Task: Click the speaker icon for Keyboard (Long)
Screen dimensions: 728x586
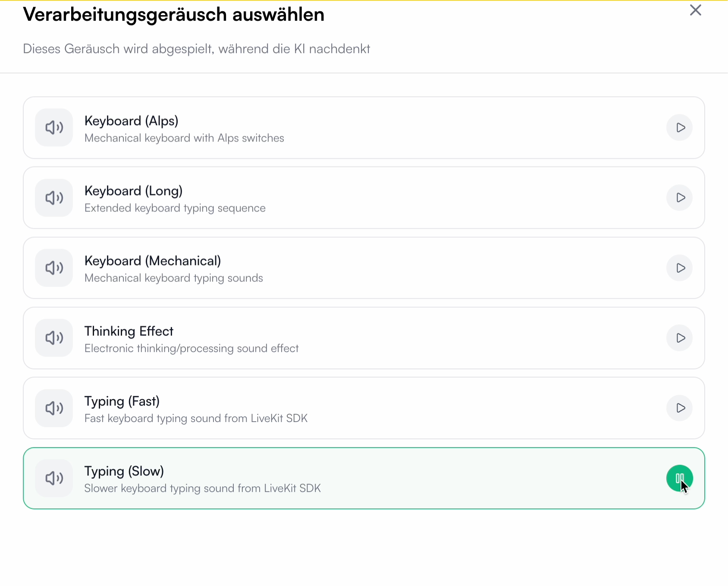Action: (x=54, y=198)
